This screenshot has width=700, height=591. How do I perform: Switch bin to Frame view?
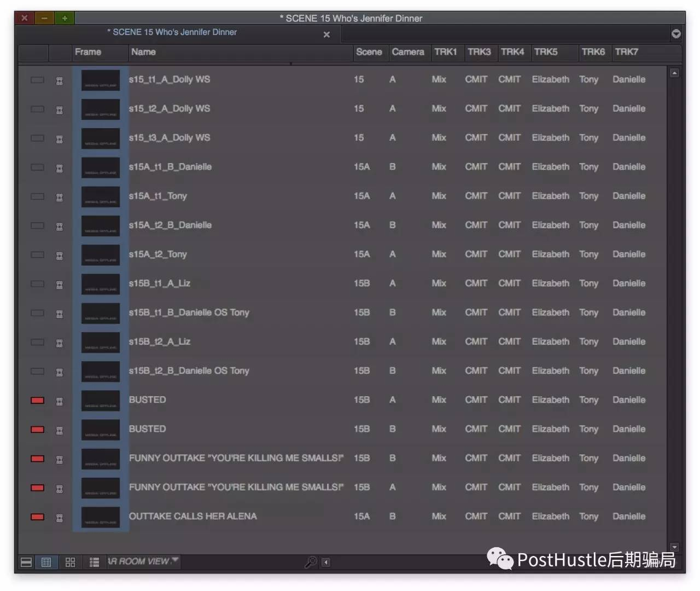click(x=70, y=562)
